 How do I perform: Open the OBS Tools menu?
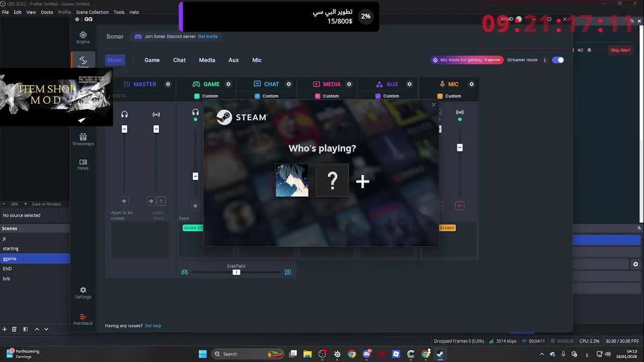pyautogui.click(x=119, y=12)
